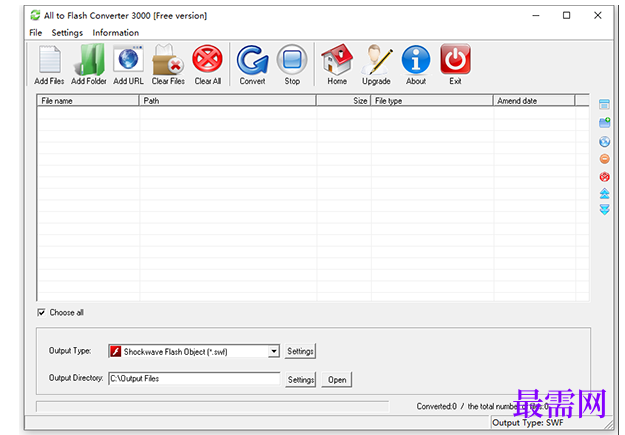Click the Upgrade toolbar icon
Image resolution: width=625 pixels, height=435 pixels.
tap(376, 60)
